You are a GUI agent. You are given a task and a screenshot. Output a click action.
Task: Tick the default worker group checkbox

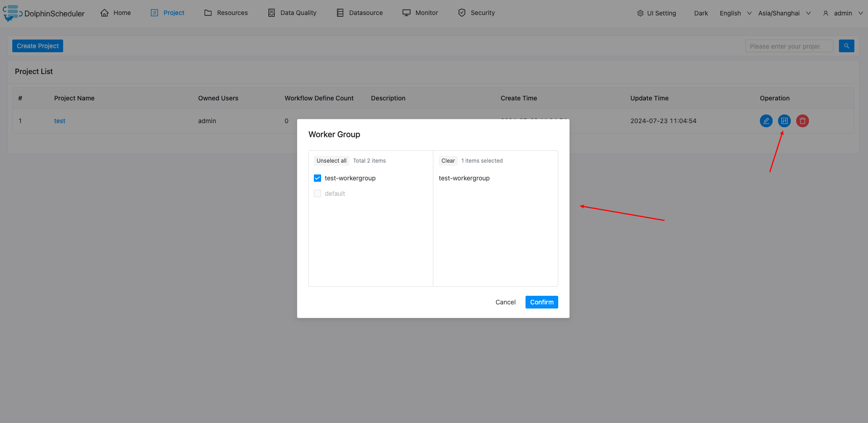(x=317, y=194)
